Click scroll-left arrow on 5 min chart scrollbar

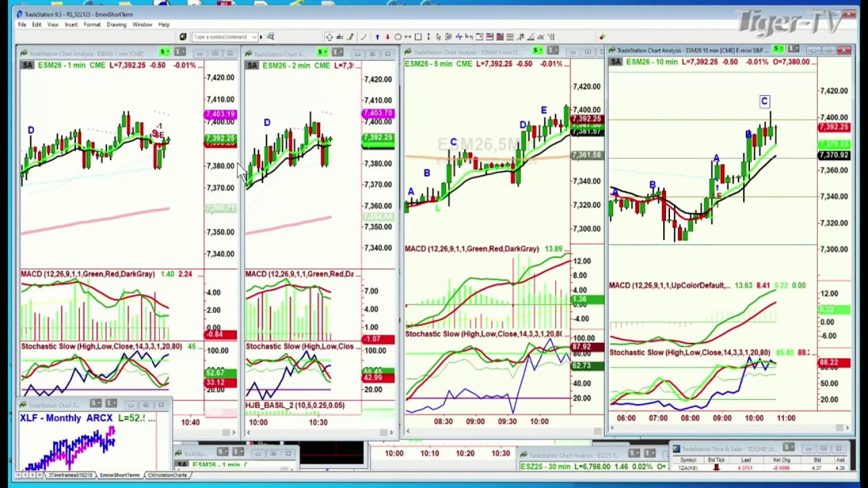408,430
